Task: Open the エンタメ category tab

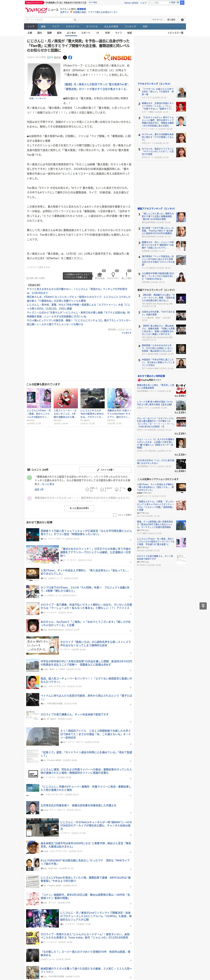Action: pos(71,33)
